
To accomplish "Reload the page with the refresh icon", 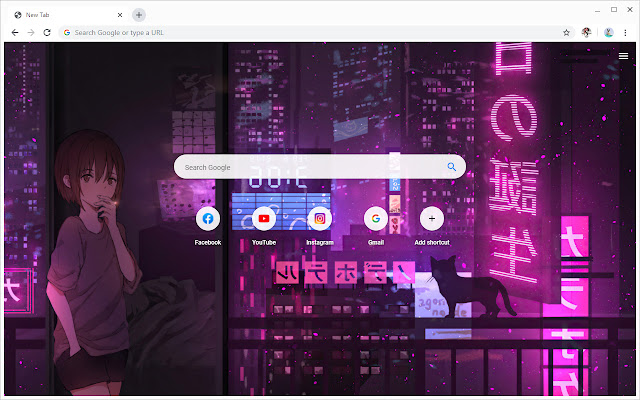I will click(47, 32).
